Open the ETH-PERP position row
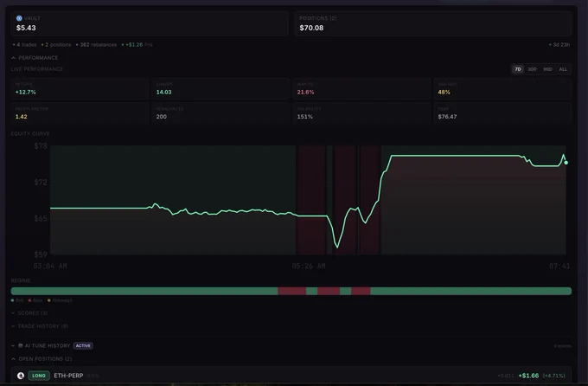Screen dimensions: 588x386 (291, 376)
